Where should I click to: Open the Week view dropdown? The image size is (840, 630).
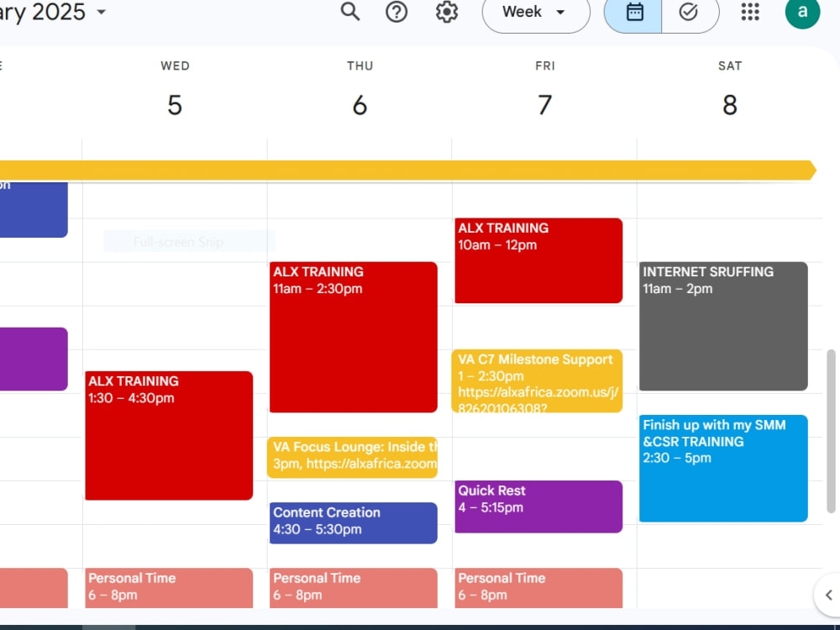[x=536, y=12]
